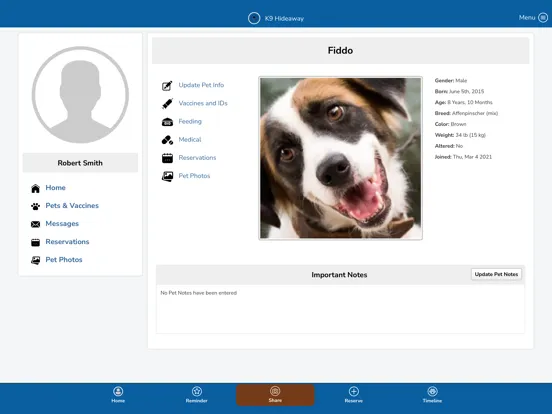This screenshot has width=552, height=414.
Task: Select the paw print icon in sidebar
Action: 36,206
